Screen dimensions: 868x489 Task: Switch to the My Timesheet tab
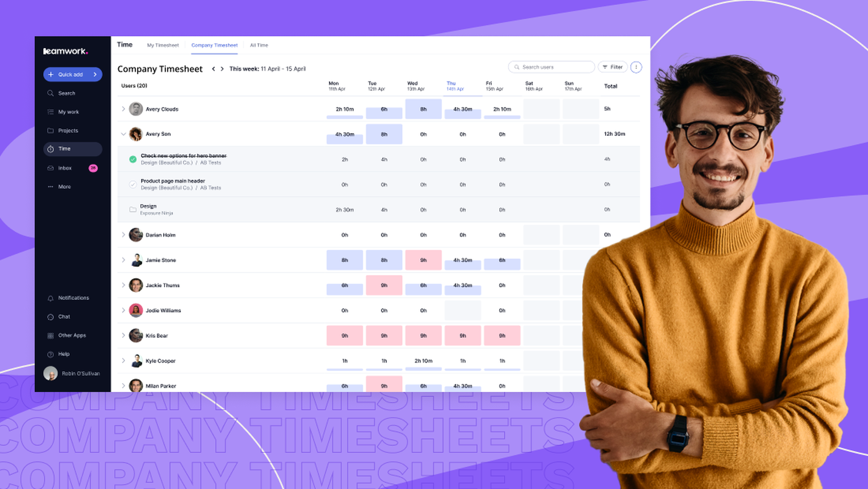click(162, 45)
